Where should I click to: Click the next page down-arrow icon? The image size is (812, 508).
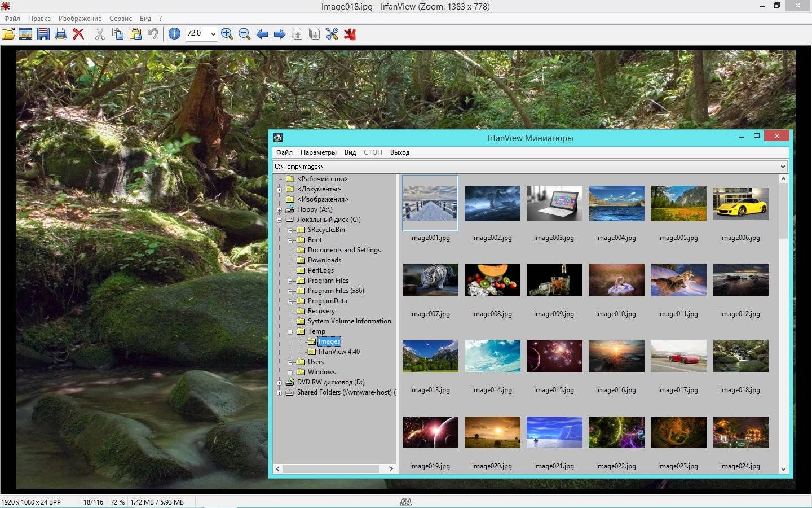click(315, 34)
